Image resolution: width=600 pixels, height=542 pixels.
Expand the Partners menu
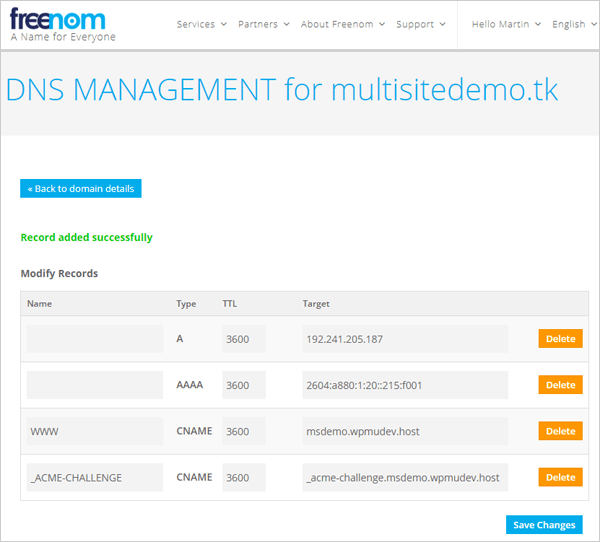click(264, 24)
